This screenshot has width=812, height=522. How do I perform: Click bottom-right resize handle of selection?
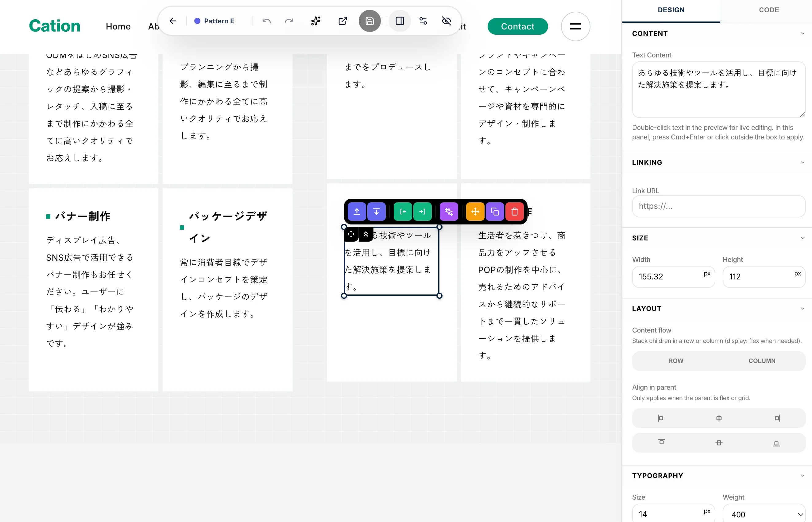(439, 296)
